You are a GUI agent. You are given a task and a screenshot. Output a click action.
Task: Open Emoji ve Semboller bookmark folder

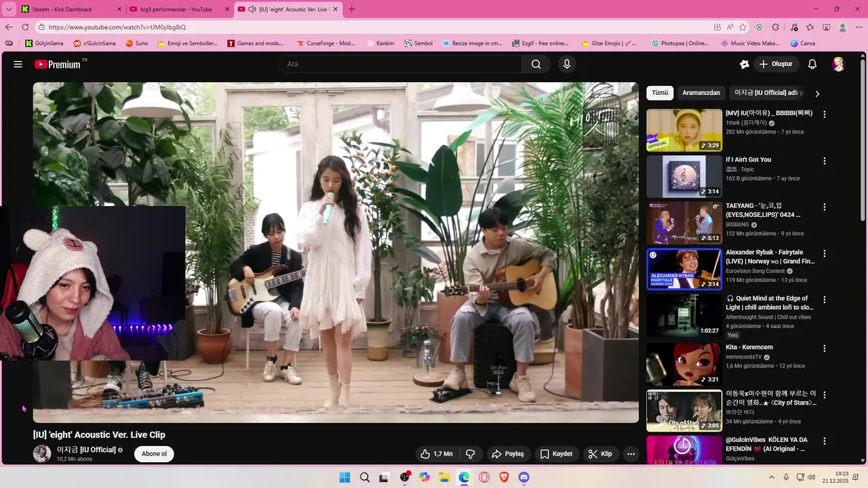pos(187,43)
